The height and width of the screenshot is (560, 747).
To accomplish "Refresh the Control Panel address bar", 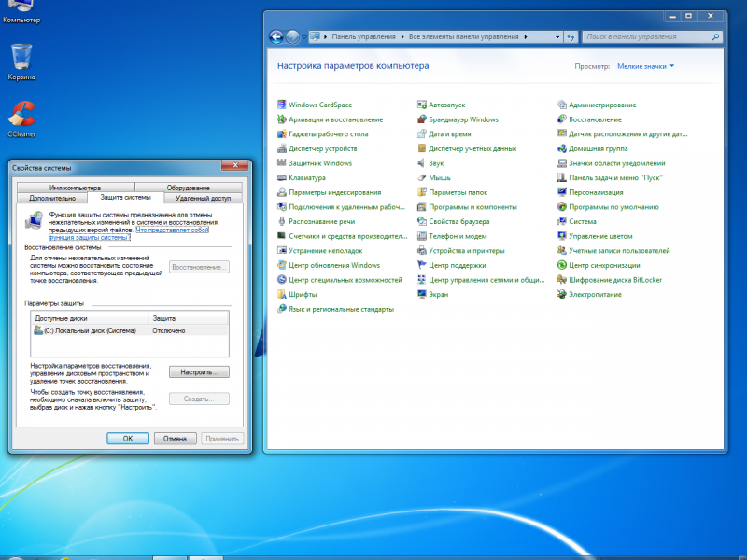I will [x=571, y=36].
